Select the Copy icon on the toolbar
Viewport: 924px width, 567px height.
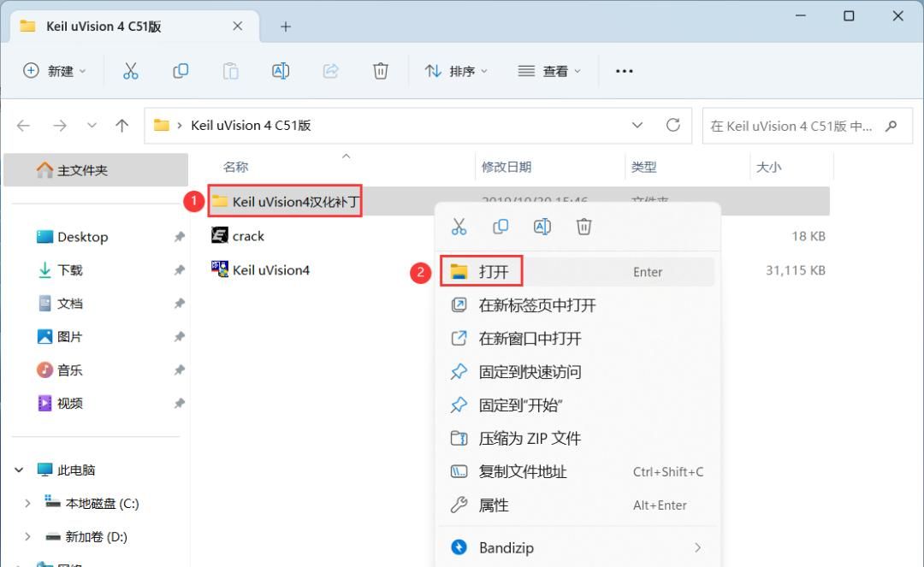181,71
